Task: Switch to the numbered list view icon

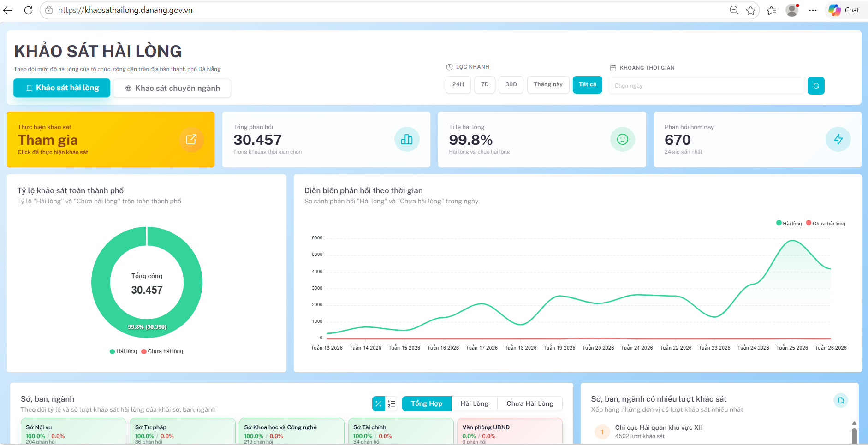Action: [x=392, y=403]
